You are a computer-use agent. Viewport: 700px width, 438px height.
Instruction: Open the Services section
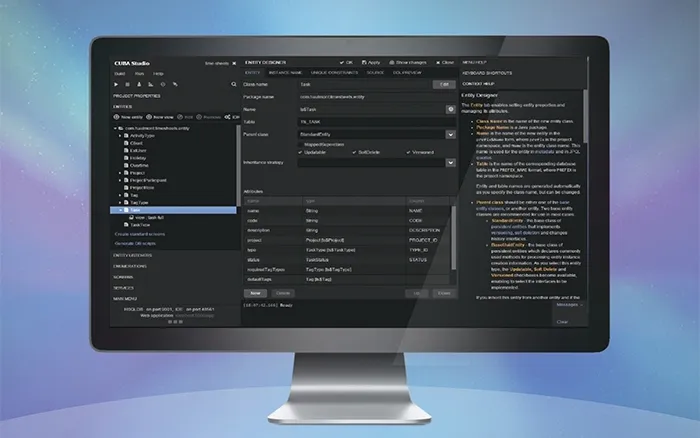click(123, 288)
